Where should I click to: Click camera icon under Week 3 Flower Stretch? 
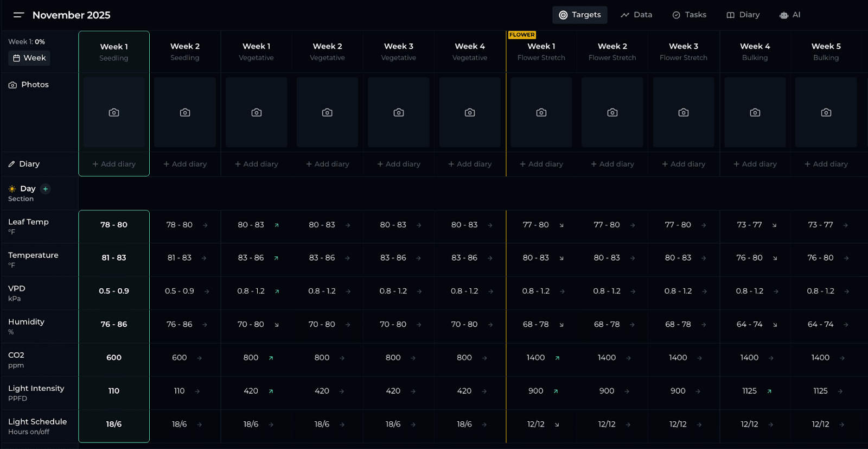(684, 112)
